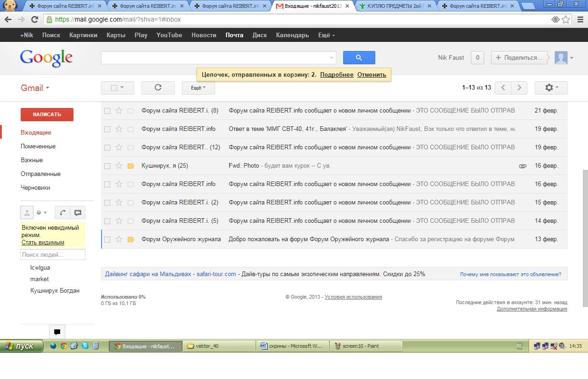
Task: Open the Условия использования link
Action: (353, 297)
